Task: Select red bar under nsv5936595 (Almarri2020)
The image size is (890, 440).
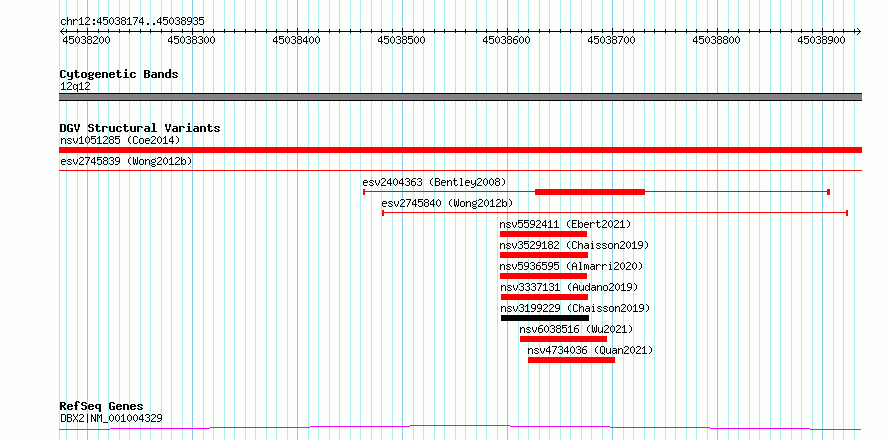Action: coord(543,276)
